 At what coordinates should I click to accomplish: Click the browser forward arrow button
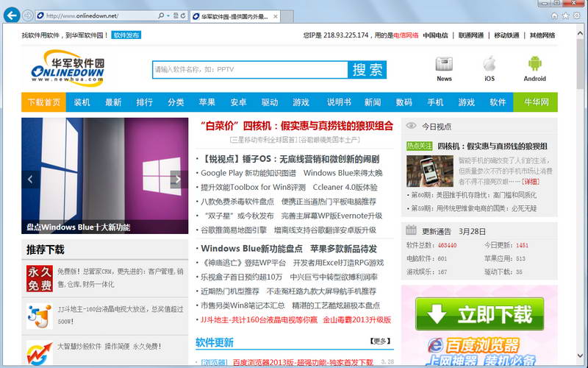(x=28, y=15)
